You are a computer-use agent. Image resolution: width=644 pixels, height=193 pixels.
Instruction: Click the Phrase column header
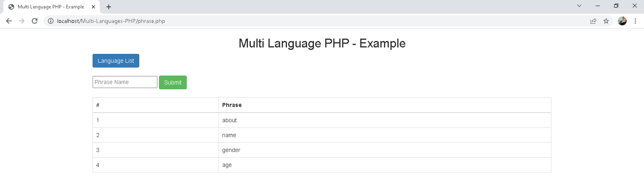click(232, 105)
